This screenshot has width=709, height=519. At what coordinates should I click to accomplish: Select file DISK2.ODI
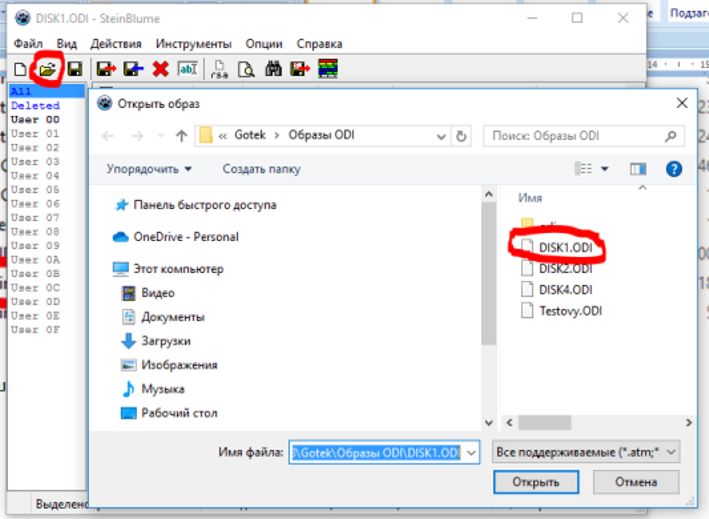click(557, 269)
